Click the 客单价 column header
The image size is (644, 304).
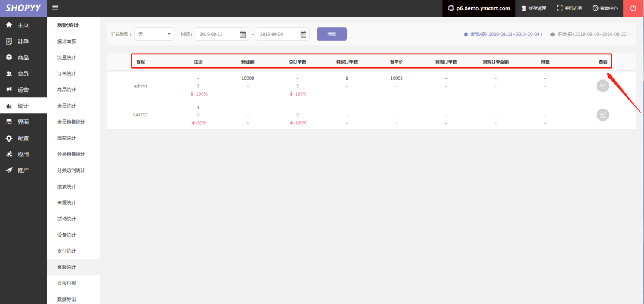tap(397, 62)
